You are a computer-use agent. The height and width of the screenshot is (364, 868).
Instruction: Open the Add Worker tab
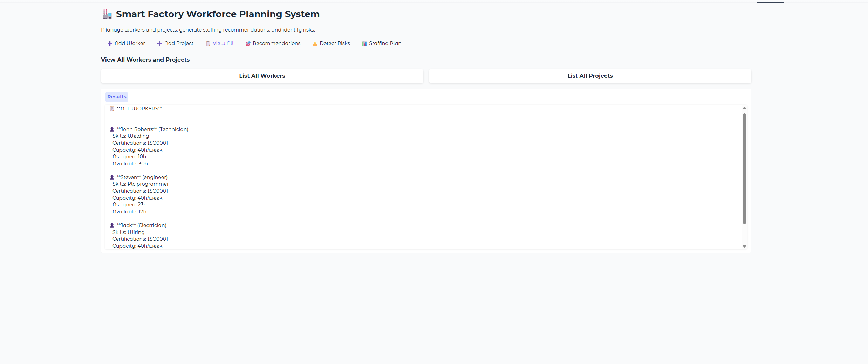click(126, 43)
